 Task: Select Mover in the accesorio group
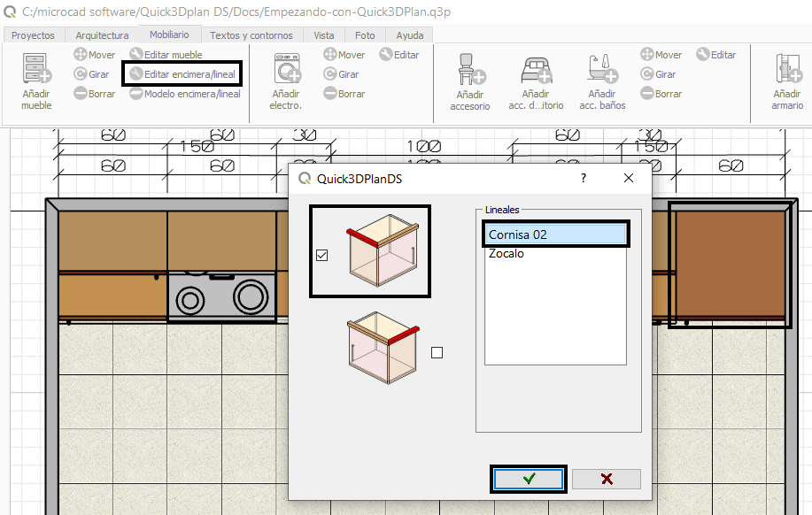661,54
